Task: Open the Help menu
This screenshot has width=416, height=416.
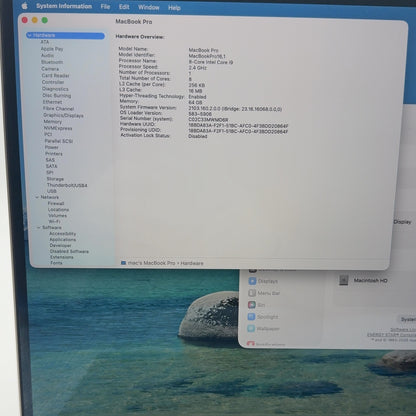Action: coord(174,7)
